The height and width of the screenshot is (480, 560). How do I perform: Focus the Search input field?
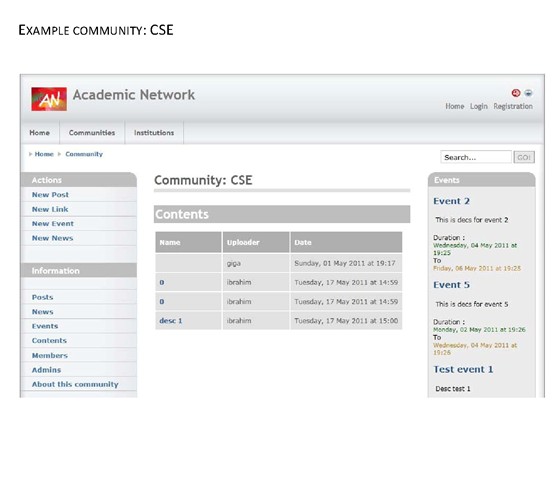point(476,157)
